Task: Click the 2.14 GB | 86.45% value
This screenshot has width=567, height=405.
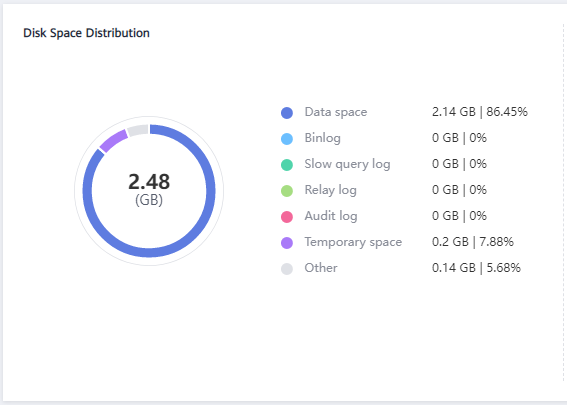Action: tap(480, 112)
